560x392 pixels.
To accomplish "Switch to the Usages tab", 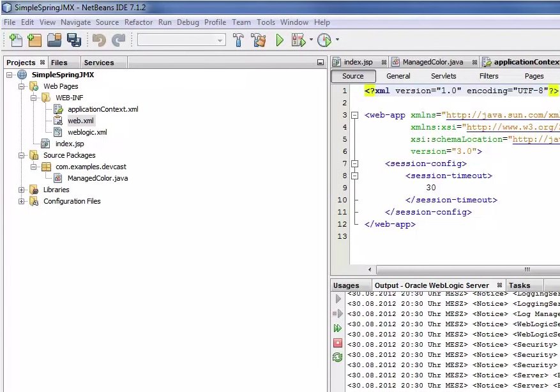I will [346, 285].
